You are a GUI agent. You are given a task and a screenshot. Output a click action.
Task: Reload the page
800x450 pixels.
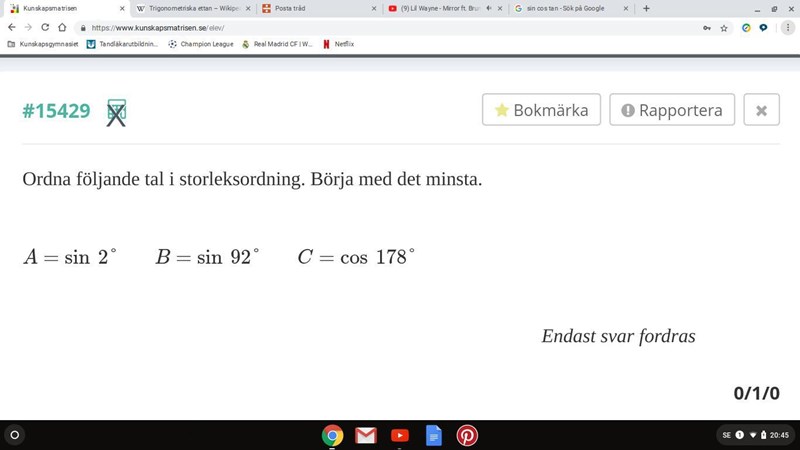(45, 28)
